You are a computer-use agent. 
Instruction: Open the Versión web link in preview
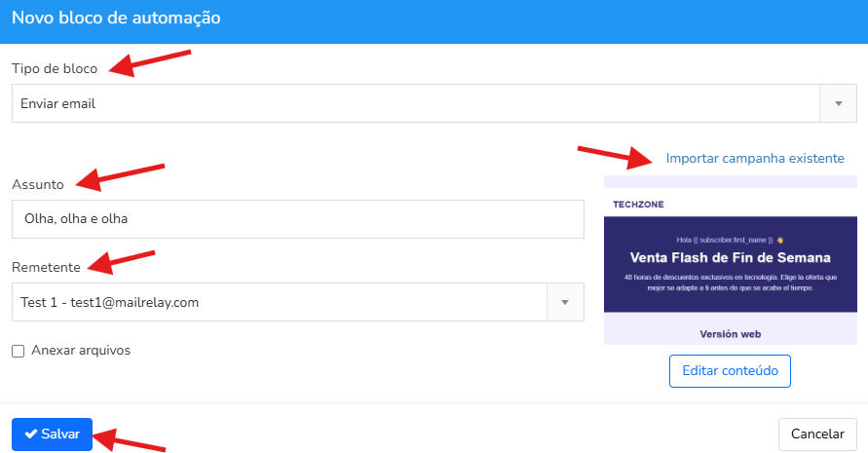click(x=731, y=334)
